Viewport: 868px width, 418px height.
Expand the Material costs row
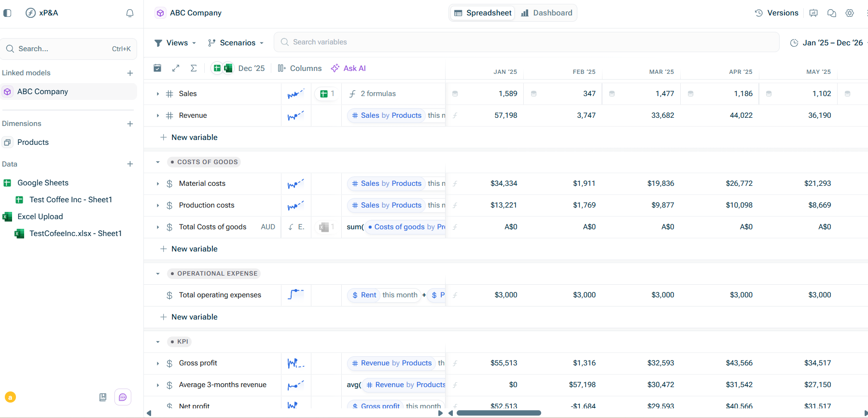point(158,184)
